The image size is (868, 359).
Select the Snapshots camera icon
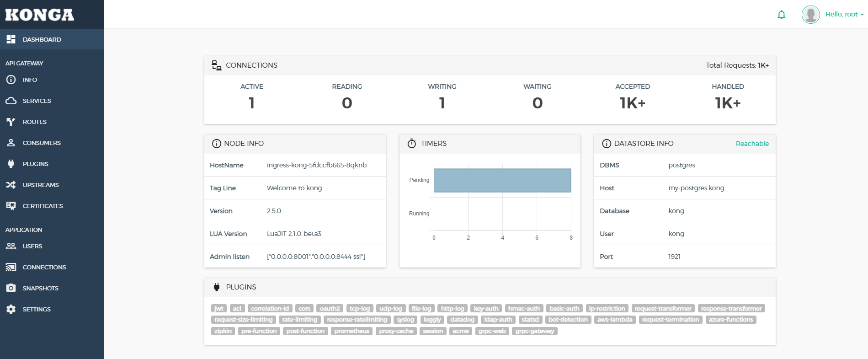point(11,288)
